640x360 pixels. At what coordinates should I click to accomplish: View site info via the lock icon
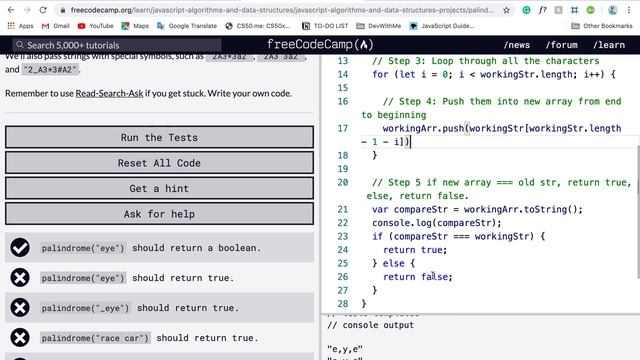click(x=62, y=10)
